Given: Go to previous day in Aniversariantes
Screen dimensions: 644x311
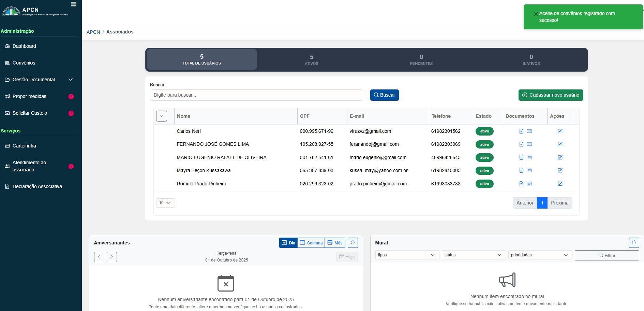Looking at the screenshot, I should [99, 257].
